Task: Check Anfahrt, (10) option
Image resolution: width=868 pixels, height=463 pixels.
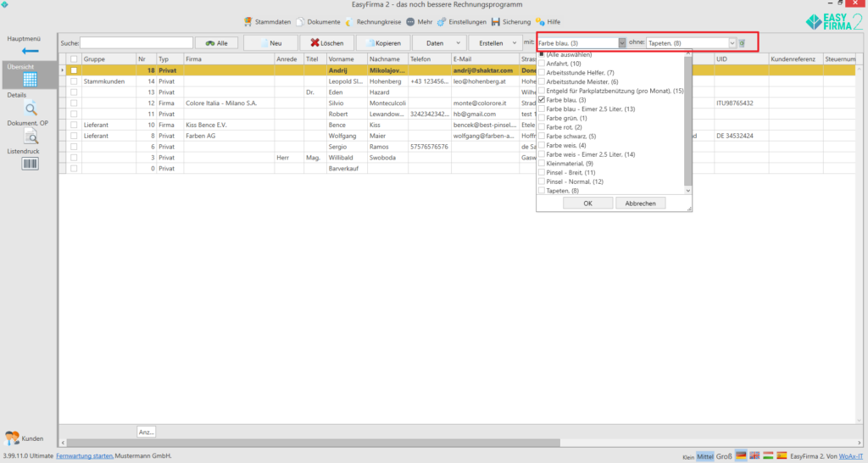Action: [542, 64]
